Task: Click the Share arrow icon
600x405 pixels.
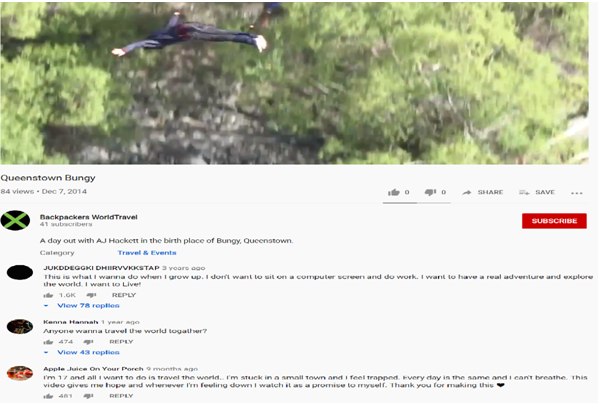Action: click(x=466, y=192)
